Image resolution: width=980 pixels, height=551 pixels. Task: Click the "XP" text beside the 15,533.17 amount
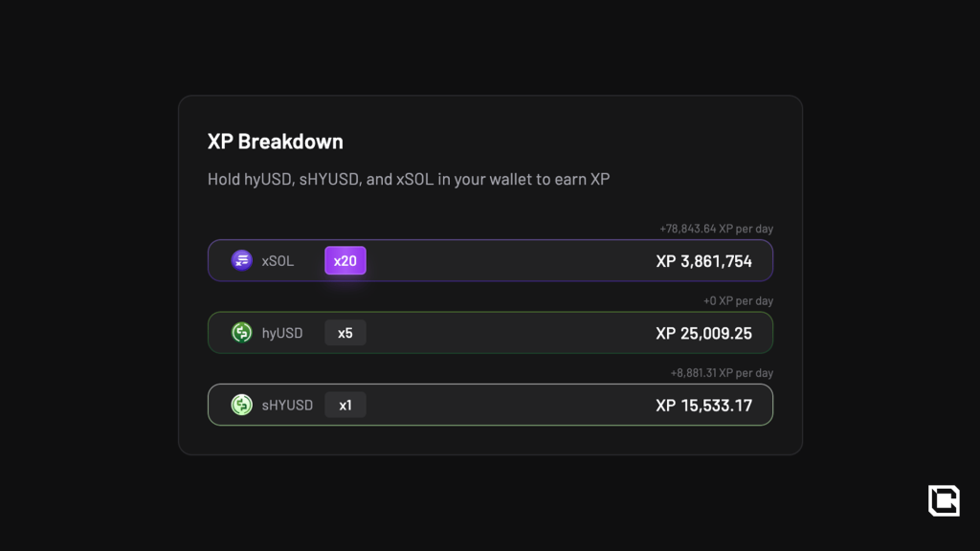coord(666,406)
